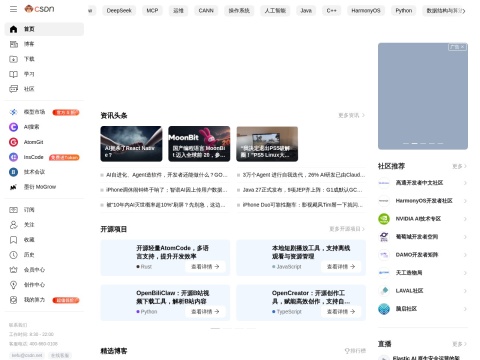
Task: Open headline '3万个Agent 进行自我迭代'
Action: (x=304, y=175)
